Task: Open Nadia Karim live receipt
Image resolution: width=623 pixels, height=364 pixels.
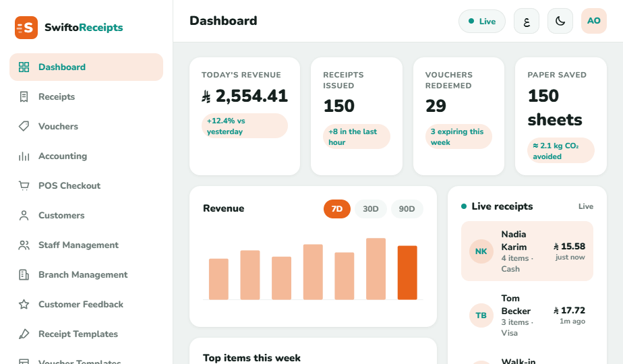Action: 527,251
